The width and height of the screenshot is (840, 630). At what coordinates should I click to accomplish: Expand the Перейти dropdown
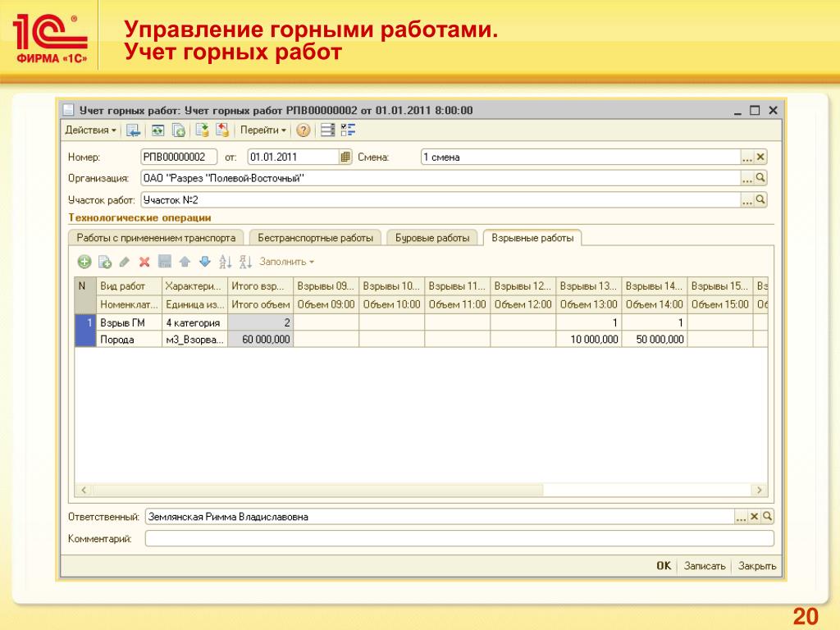[263, 130]
